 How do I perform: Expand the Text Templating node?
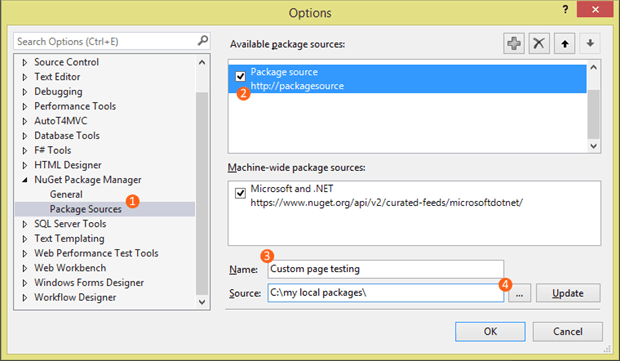[25, 239]
